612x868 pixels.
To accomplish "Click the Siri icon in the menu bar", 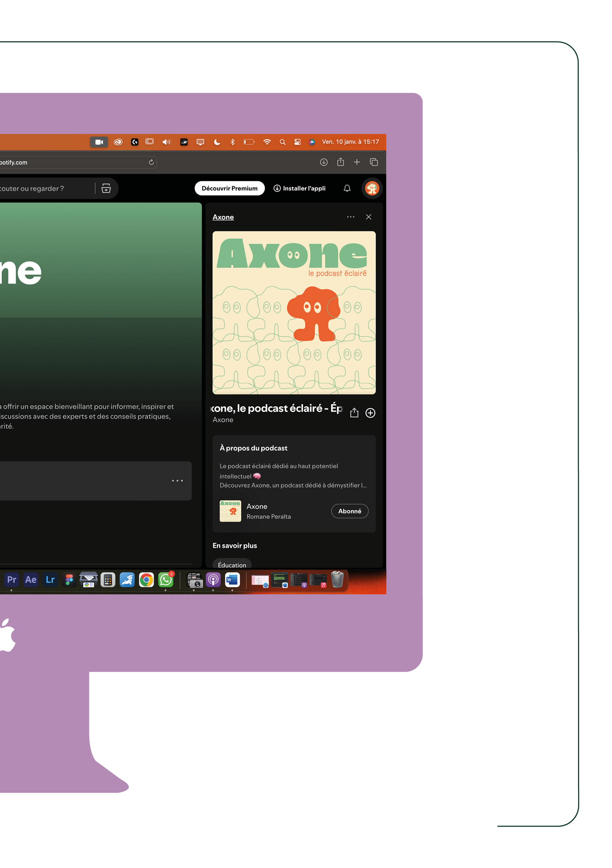I will point(312,142).
